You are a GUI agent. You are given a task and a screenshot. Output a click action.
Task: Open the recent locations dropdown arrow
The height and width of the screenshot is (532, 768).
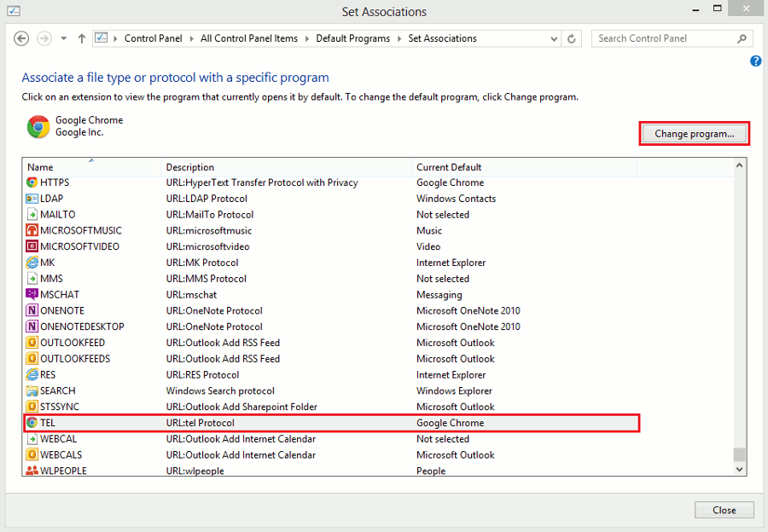point(64,38)
